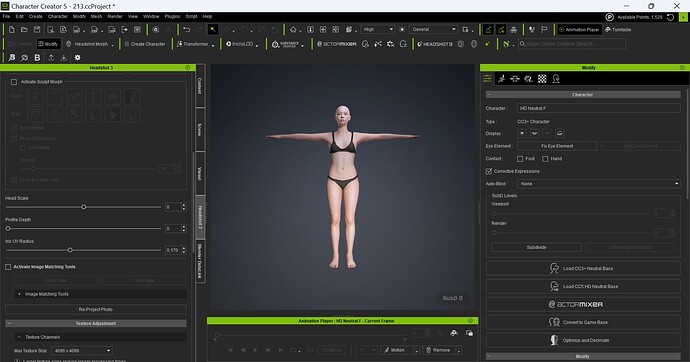The height and width of the screenshot is (362, 690).
Task: Expand the Transformer dropdown
Action: [x=213, y=45]
